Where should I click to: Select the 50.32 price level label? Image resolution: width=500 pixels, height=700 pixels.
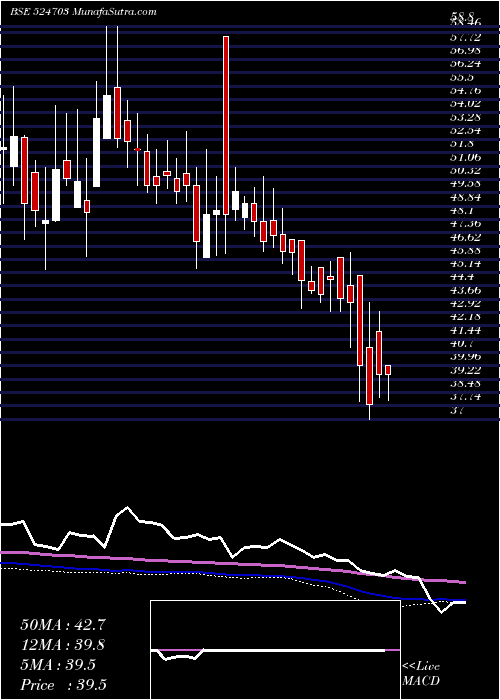[465, 170]
